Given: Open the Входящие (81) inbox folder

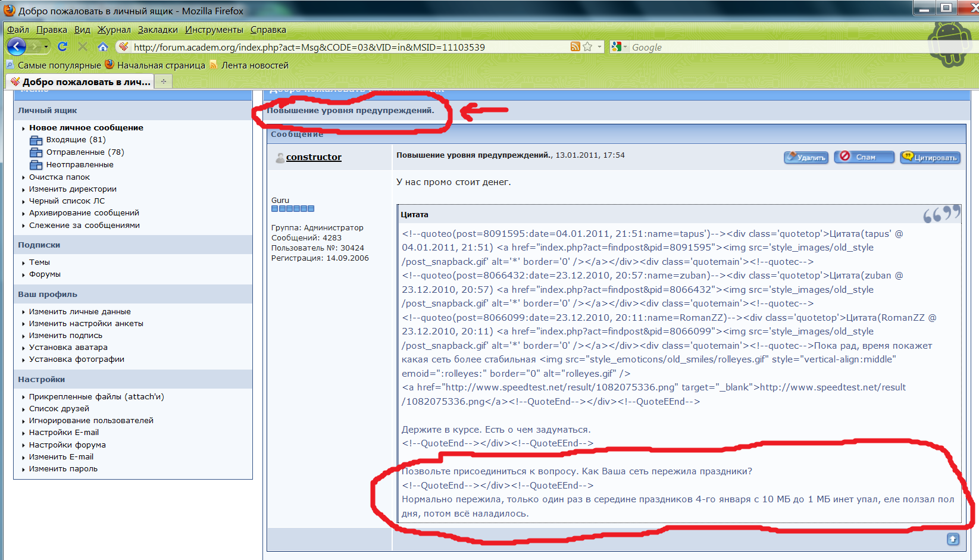Looking at the screenshot, I should [76, 140].
